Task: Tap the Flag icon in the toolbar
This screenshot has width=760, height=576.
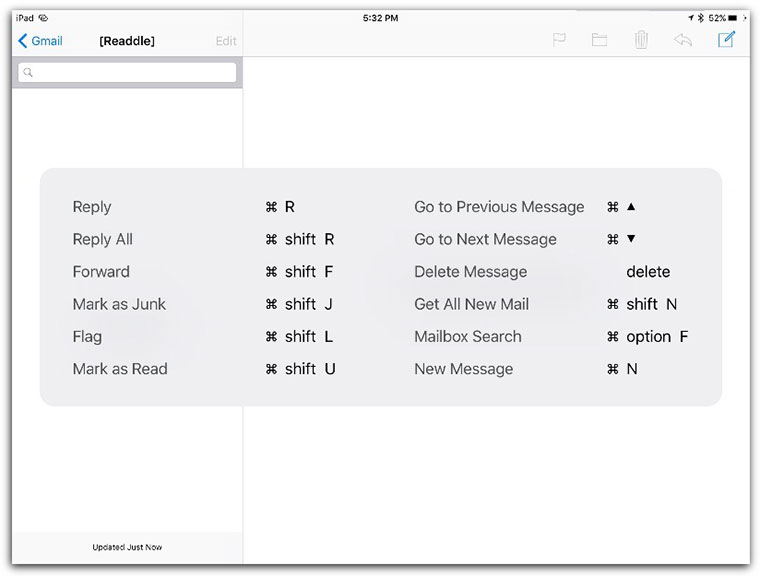Action: coord(559,40)
